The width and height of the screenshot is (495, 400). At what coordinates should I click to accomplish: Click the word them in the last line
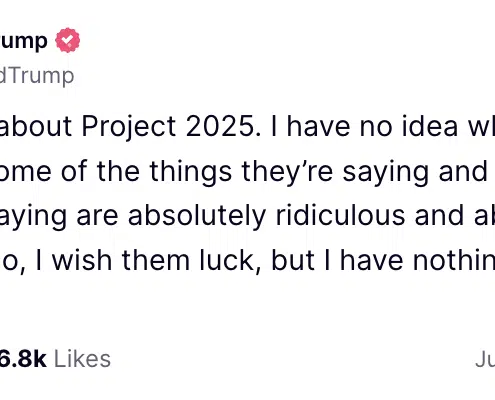156,260
